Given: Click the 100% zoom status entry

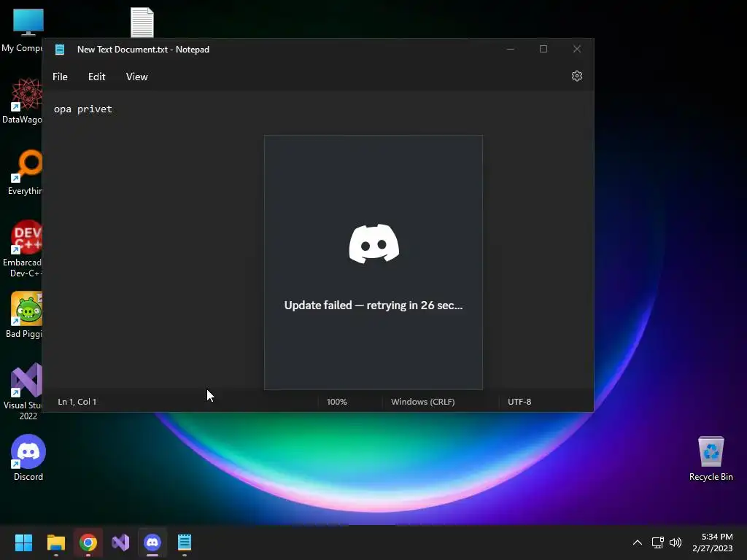Looking at the screenshot, I should (337, 402).
